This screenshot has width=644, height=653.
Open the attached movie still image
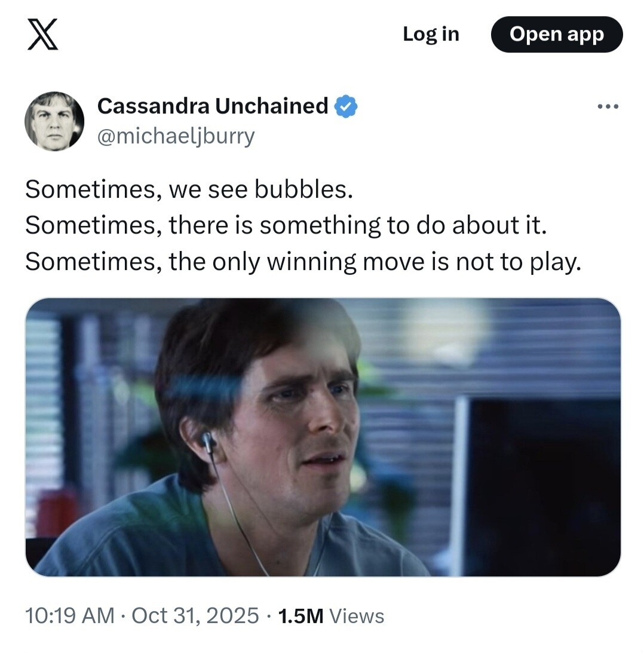[x=323, y=437]
